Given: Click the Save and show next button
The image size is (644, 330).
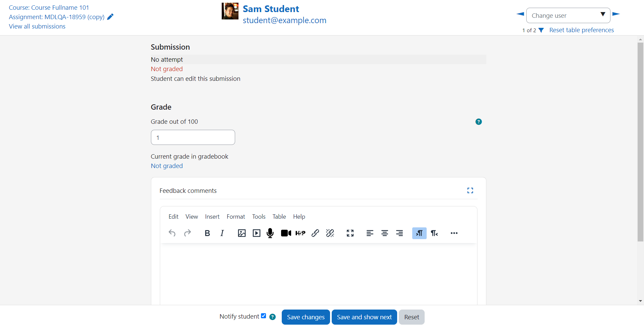Looking at the screenshot, I should 364,317.
